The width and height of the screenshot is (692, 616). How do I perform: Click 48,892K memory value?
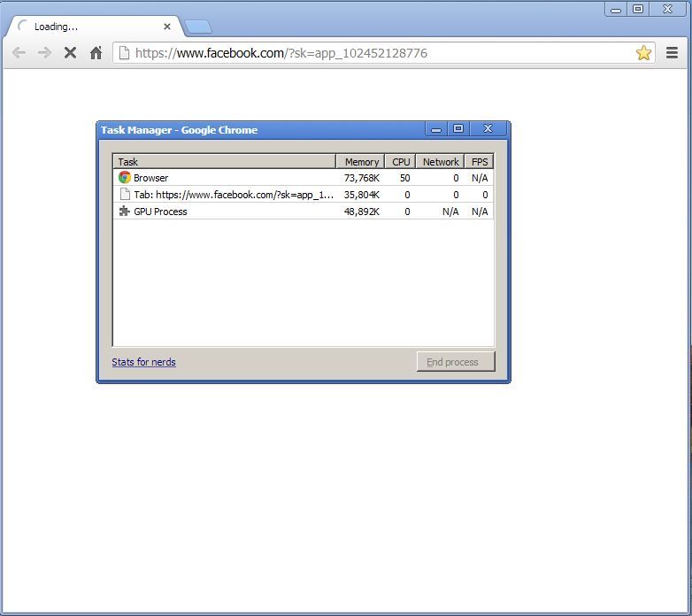361,212
